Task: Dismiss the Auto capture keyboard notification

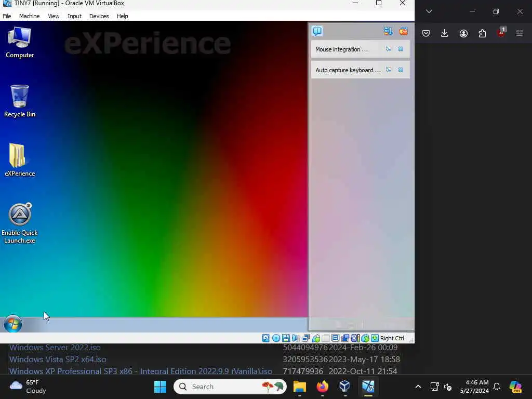Action: click(x=401, y=70)
